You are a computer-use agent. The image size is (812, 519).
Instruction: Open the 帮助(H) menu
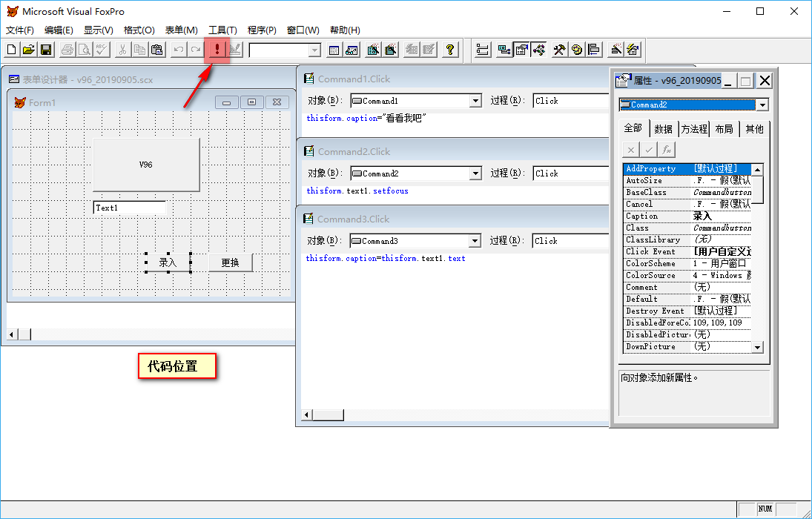coord(345,30)
